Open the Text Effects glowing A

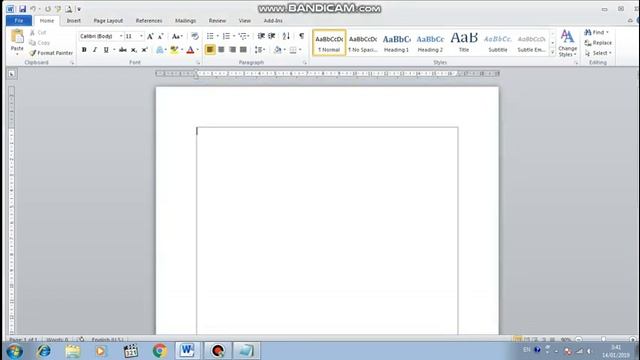pos(160,50)
